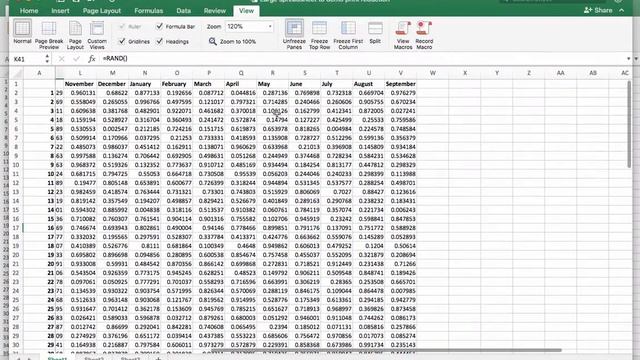Click the December header cell
The width and height of the screenshot is (640, 360).
tap(111, 84)
